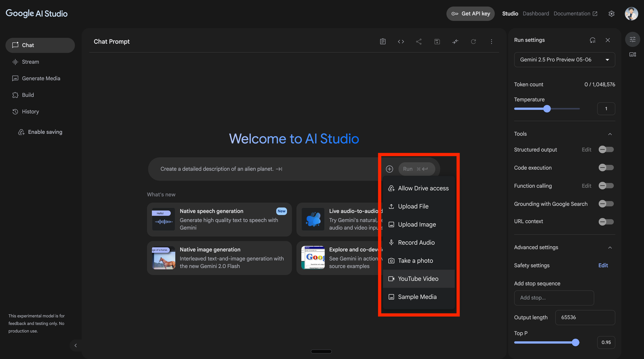Select Record Audio from the menu

pos(419,243)
